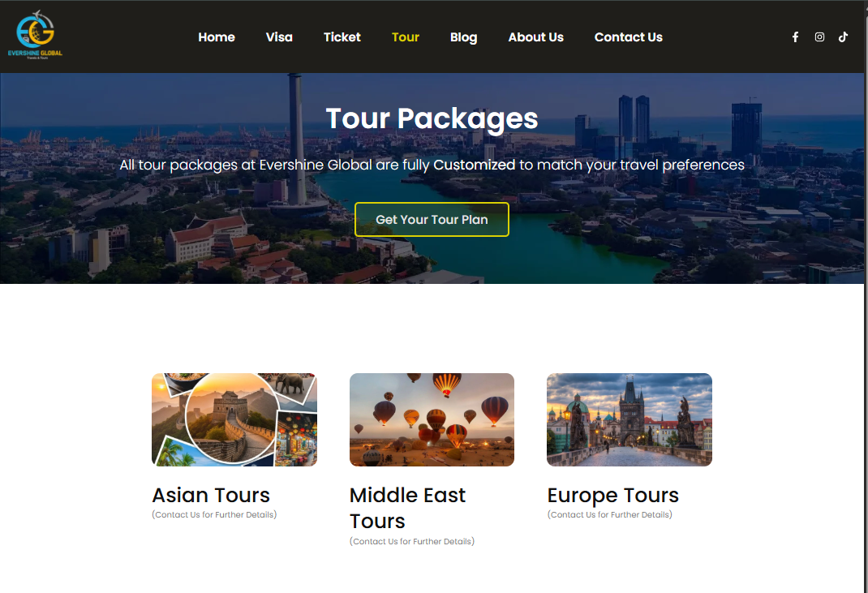Open the Visa page
The height and width of the screenshot is (593, 868).
279,37
